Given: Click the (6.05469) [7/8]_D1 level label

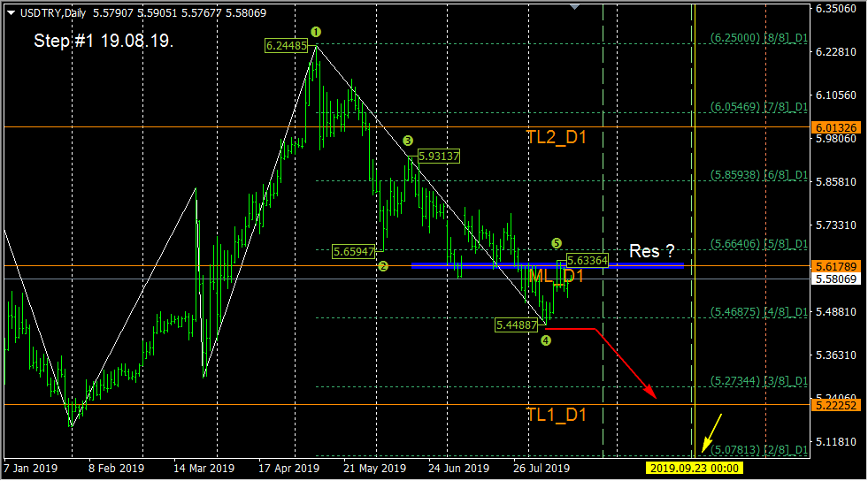Looking at the screenshot, I should tap(759, 107).
